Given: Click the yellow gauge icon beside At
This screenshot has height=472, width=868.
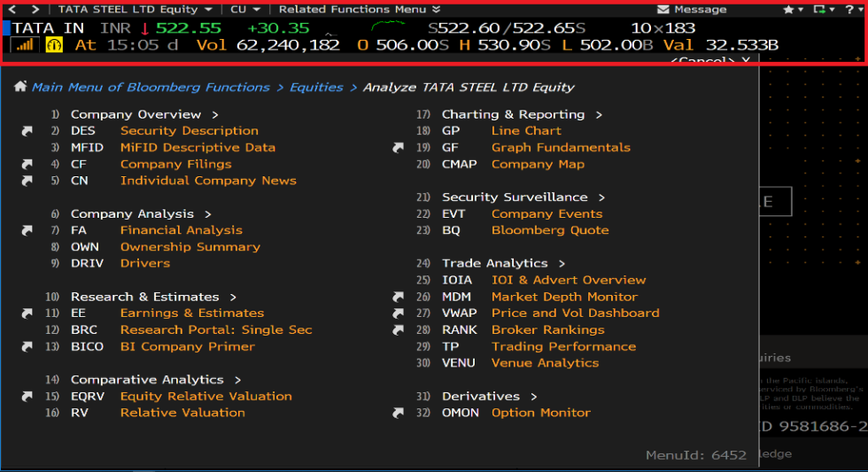Looking at the screenshot, I should coord(54,45).
